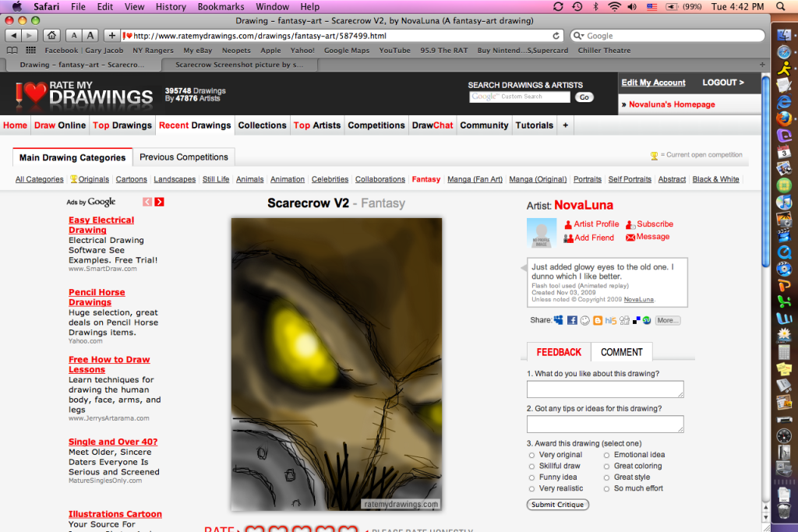Select the 'Funny idea' award option
The width and height of the screenshot is (798, 532).
coord(531,477)
